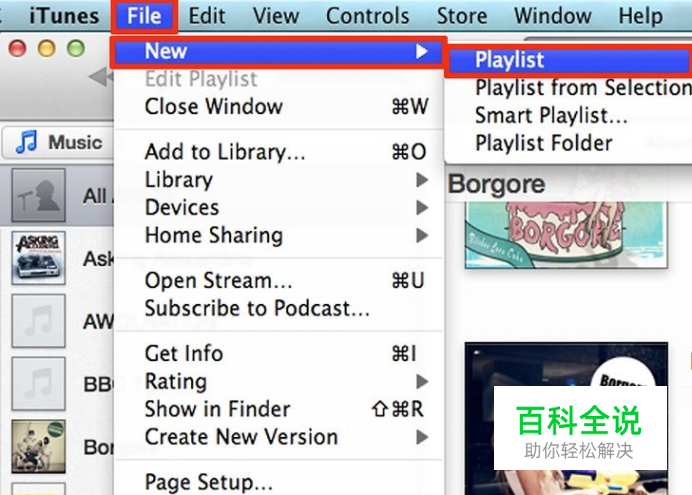Open the iTunes application menu
Screen dimensions: 692x495
point(64,16)
